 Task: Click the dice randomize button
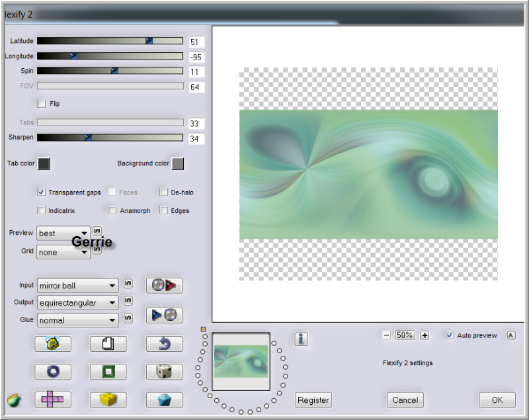(164, 372)
